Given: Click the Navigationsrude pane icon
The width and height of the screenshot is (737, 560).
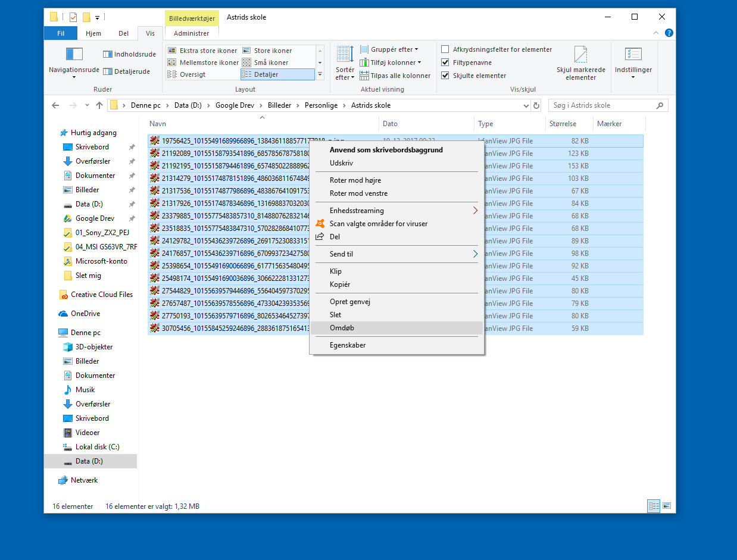Looking at the screenshot, I should [x=74, y=55].
